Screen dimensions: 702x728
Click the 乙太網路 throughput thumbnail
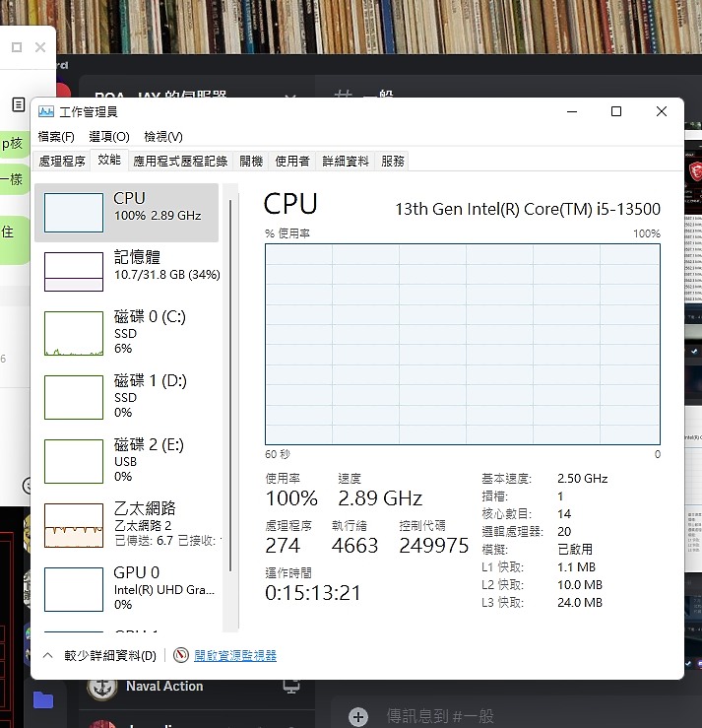pyautogui.click(x=74, y=526)
